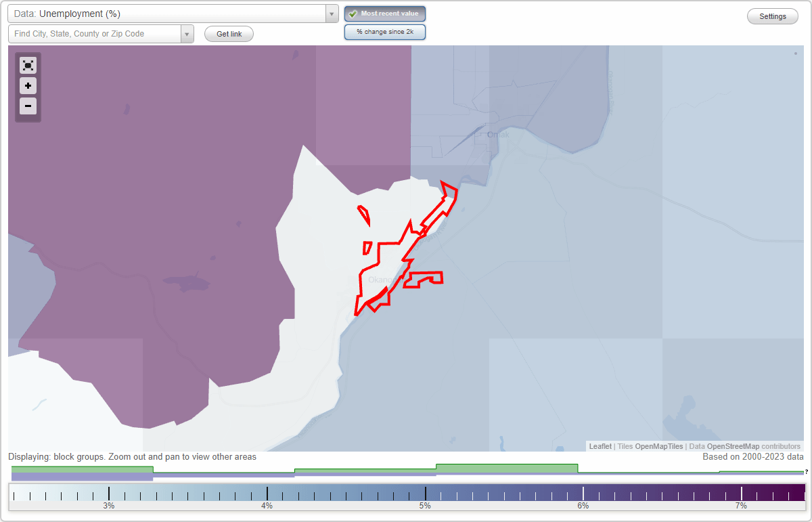Click the 5% mark on color scale
The width and height of the screenshot is (812, 522).
(x=425, y=492)
